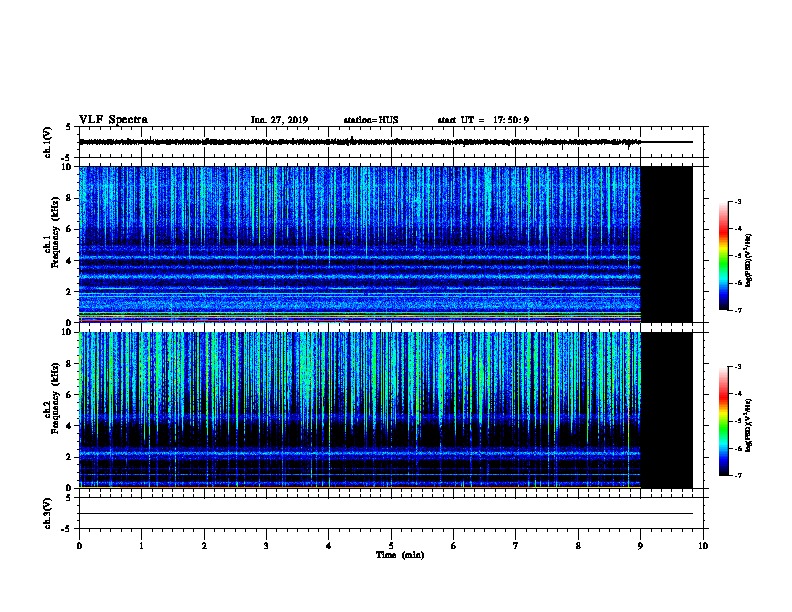This screenshot has width=792, height=612.
Task: Click the "-3" label on ch.1 color bar
Action: [737, 201]
